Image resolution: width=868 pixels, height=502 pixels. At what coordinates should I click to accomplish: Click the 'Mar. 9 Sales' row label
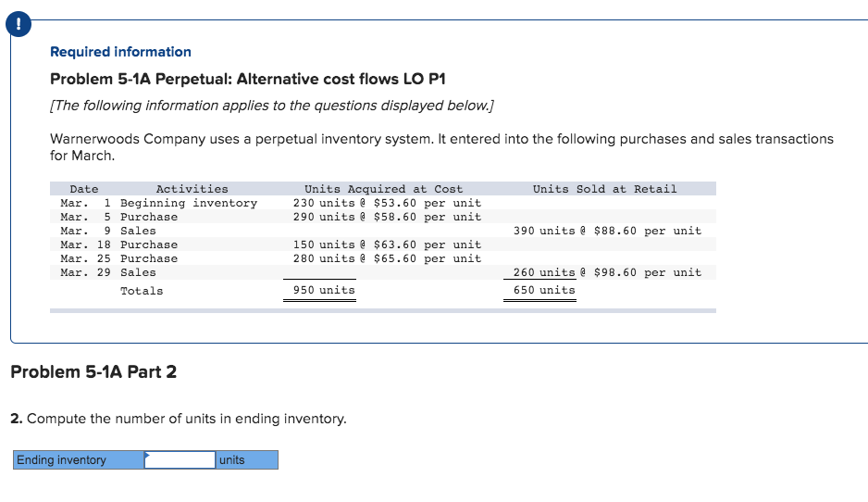(108, 231)
